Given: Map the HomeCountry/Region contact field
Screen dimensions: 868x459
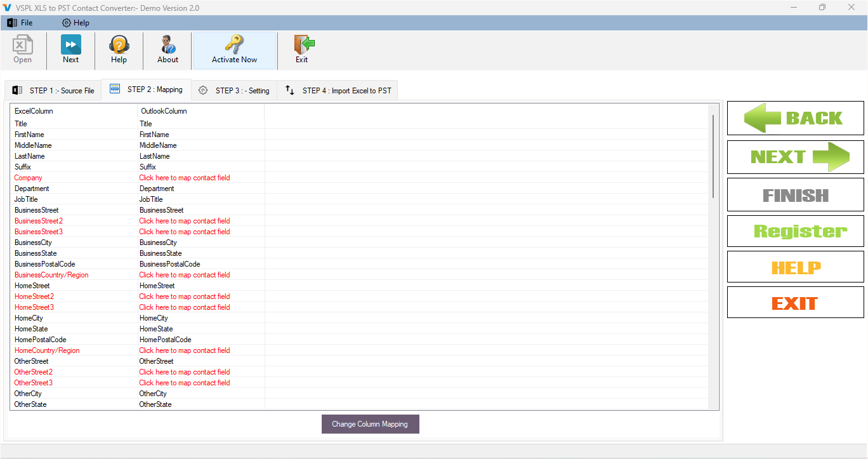Looking at the screenshot, I should 185,350.
